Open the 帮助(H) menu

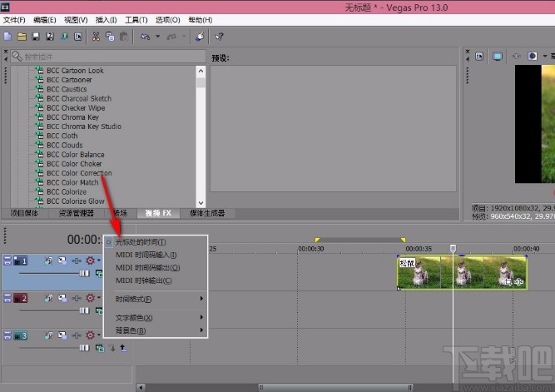(201, 20)
